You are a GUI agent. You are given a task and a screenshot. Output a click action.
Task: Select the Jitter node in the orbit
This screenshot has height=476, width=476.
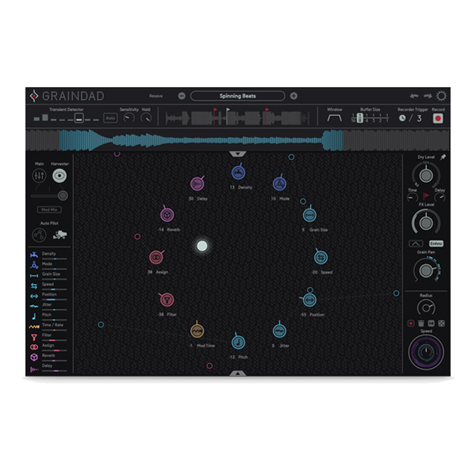279,331
